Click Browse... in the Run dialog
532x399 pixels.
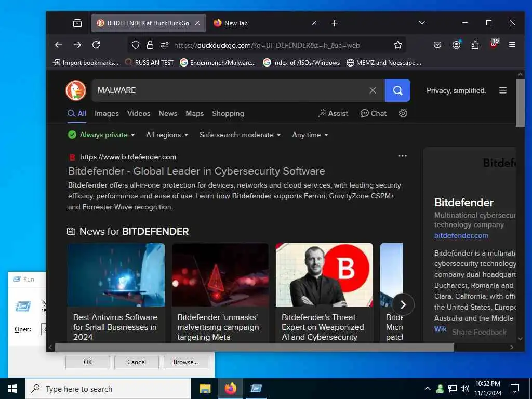(x=185, y=362)
